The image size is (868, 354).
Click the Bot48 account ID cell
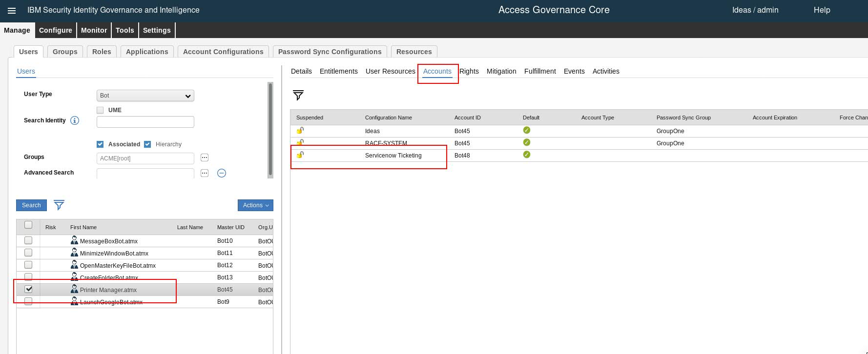(462, 156)
